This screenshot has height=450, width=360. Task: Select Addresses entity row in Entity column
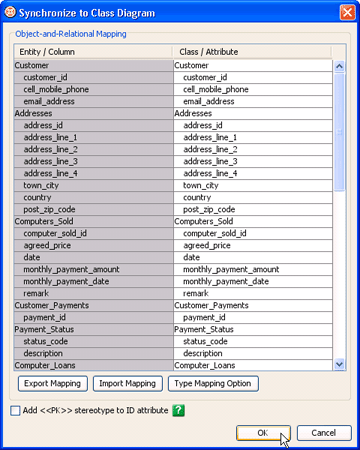pyautogui.click(x=94, y=113)
